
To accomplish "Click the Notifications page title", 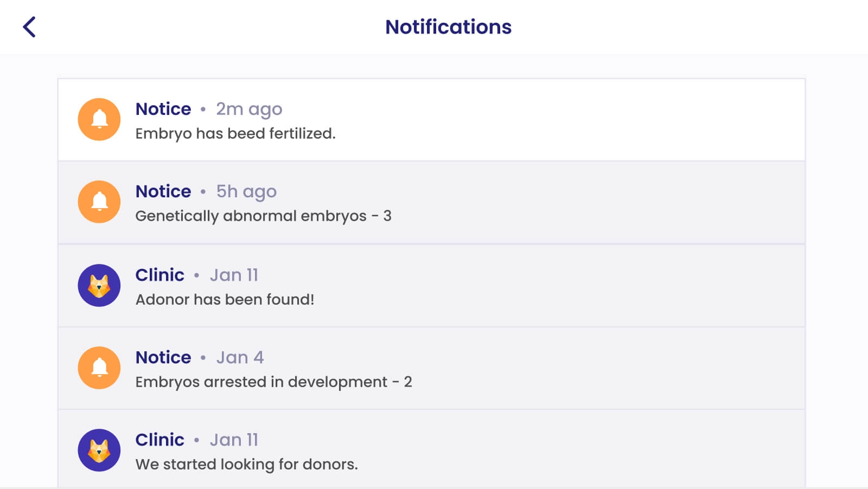I will point(448,27).
